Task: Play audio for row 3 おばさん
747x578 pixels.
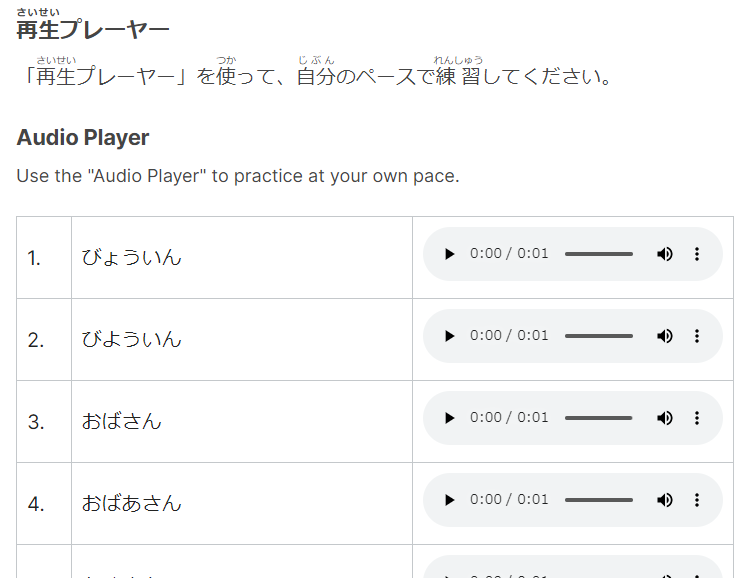Action: (449, 418)
